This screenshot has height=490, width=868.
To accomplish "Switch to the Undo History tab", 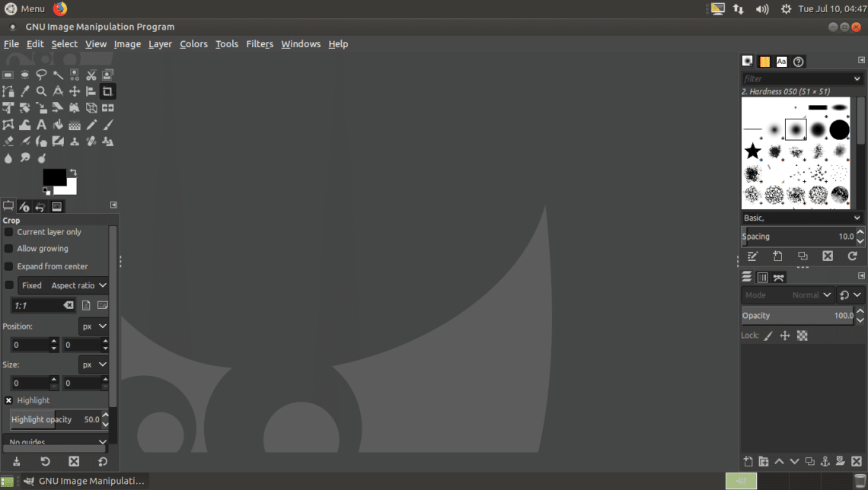I will [40, 206].
